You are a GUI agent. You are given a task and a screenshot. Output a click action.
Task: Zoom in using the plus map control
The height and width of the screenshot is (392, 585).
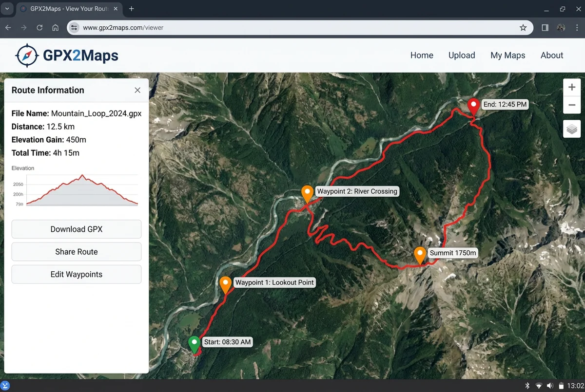571,87
